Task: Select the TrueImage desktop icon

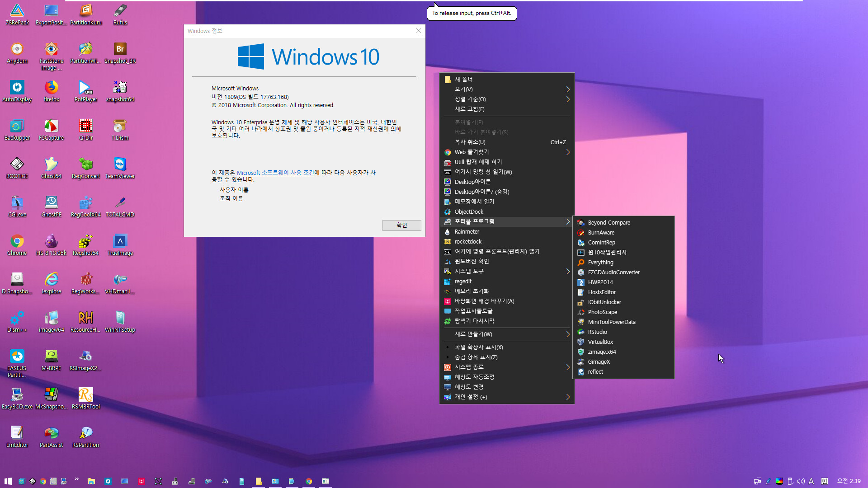Action: [120, 245]
